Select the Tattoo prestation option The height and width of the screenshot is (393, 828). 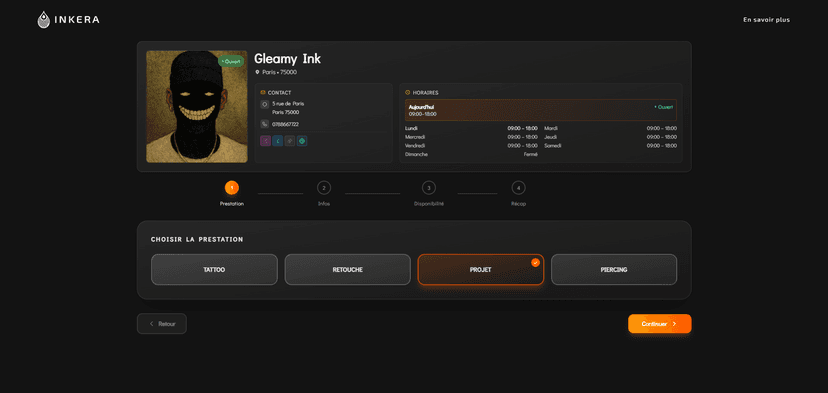(214, 269)
